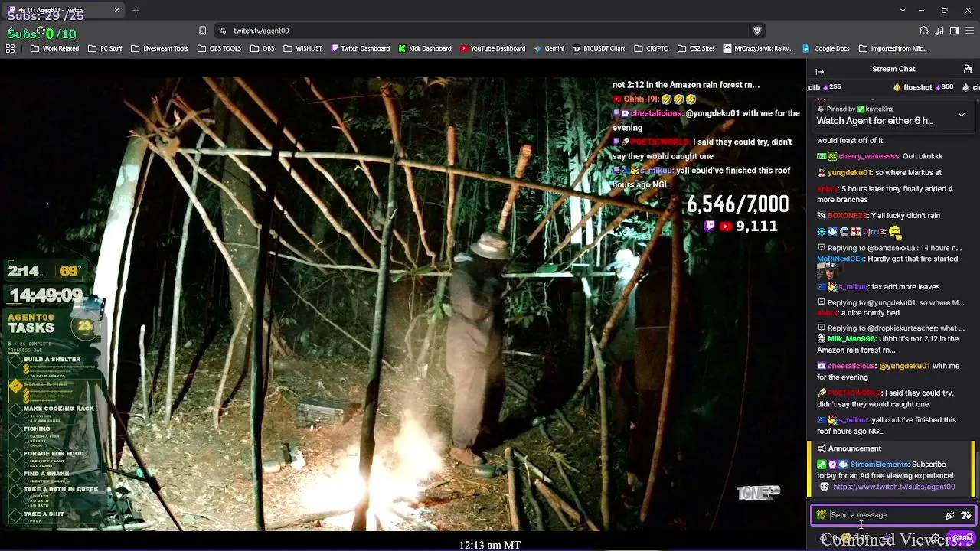Open the site information icon beside URL

pyautogui.click(x=222, y=31)
